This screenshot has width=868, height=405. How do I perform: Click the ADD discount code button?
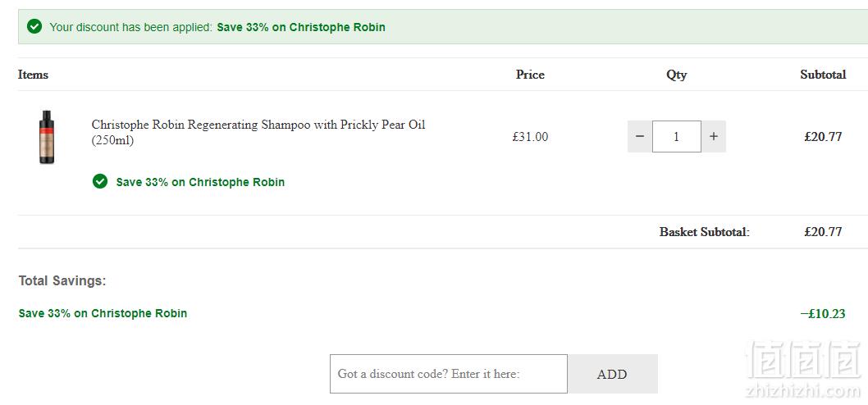point(612,374)
